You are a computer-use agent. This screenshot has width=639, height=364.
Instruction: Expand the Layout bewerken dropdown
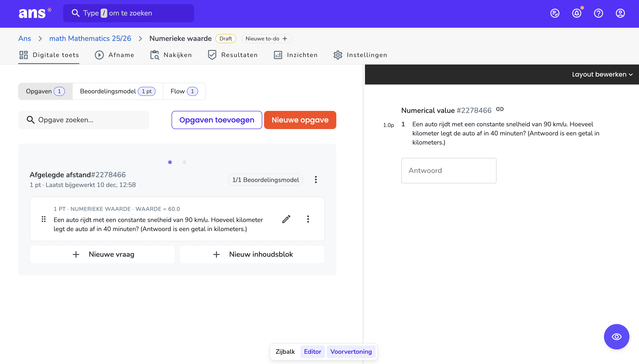pyautogui.click(x=602, y=75)
